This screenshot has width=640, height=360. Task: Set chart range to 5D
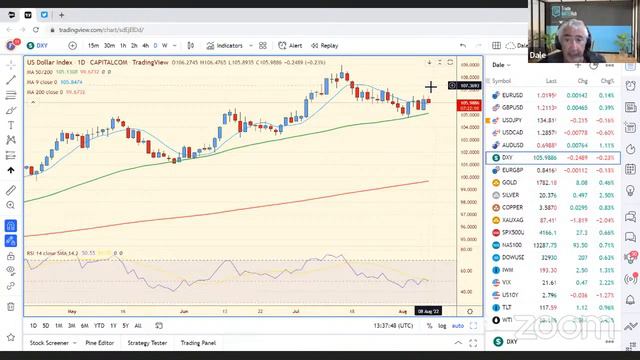pyautogui.click(x=46, y=326)
